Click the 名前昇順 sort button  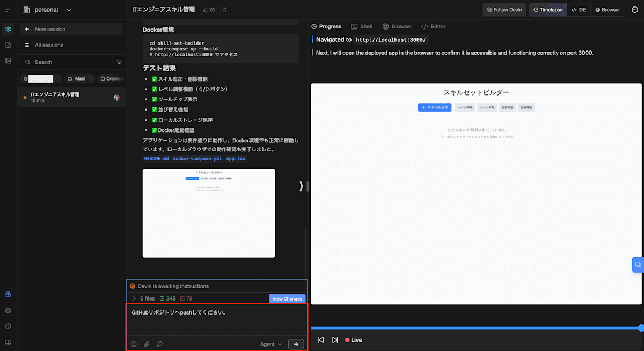[x=507, y=107]
